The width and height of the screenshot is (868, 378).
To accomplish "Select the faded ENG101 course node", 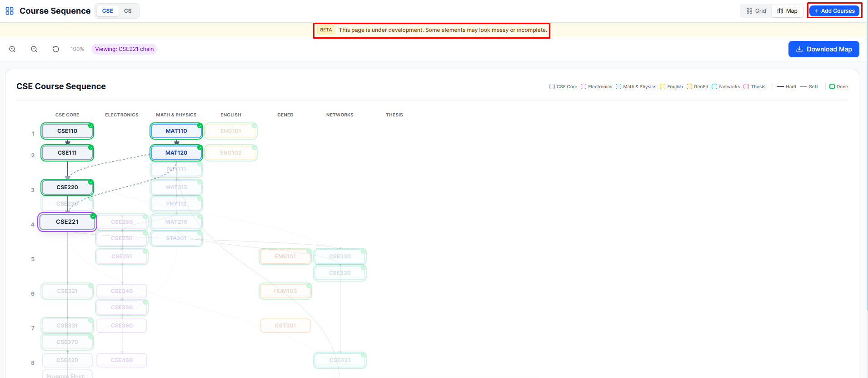I will [231, 131].
